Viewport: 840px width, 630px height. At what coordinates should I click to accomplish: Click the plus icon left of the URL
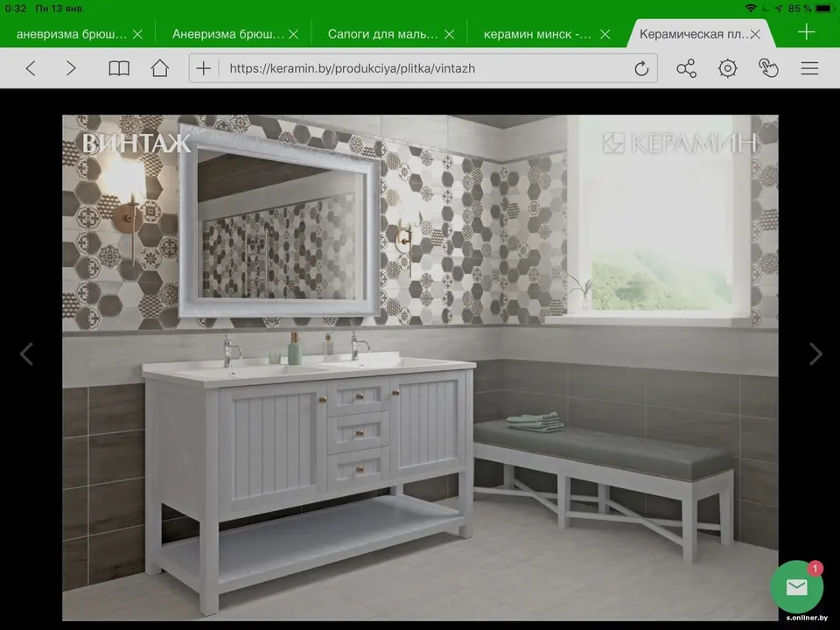[x=204, y=68]
